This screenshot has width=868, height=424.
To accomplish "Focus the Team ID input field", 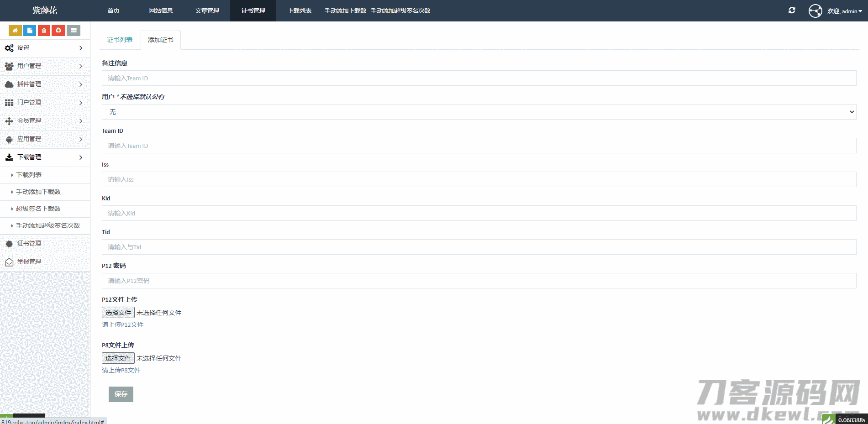I will 479,146.
